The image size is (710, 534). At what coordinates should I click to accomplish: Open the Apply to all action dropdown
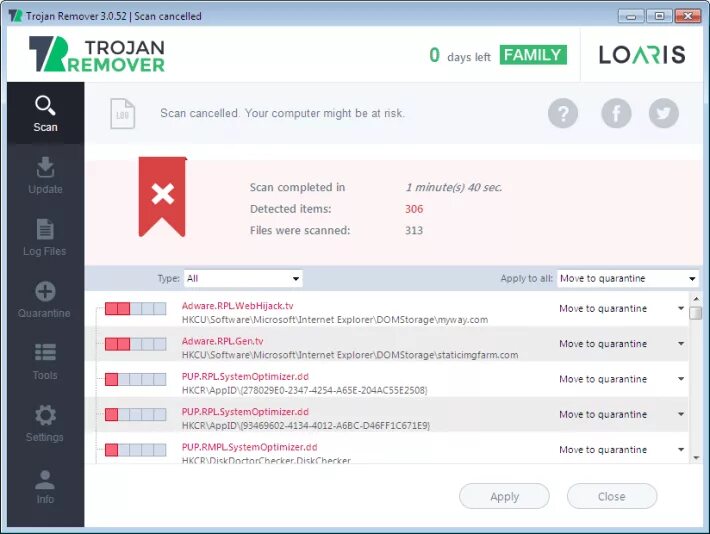click(628, 278)
